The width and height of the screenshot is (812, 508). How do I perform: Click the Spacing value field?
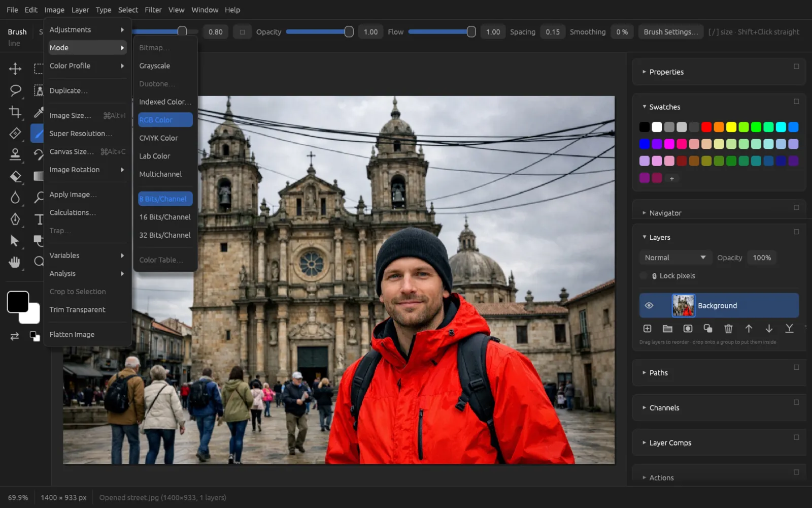point(553,32)
